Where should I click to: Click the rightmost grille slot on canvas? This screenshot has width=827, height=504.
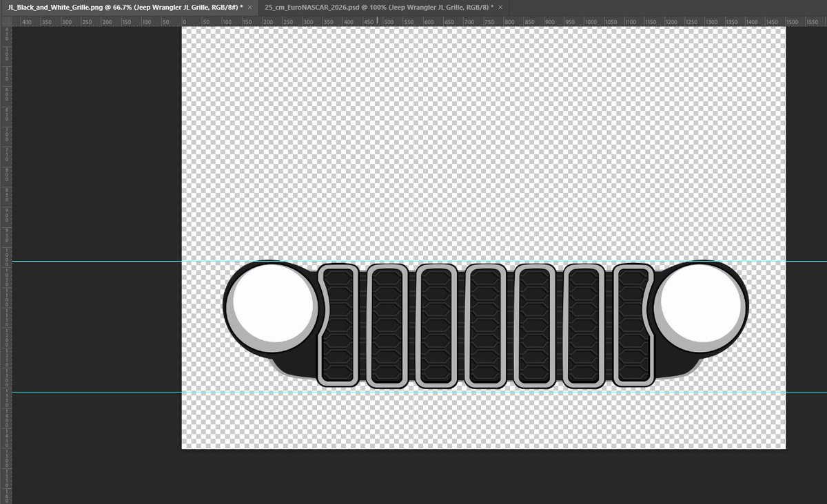633,326
